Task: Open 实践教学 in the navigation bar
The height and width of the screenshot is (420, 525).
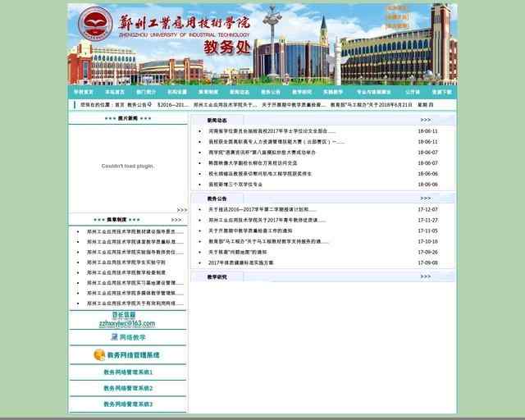Action: click(x=333, y=92)
